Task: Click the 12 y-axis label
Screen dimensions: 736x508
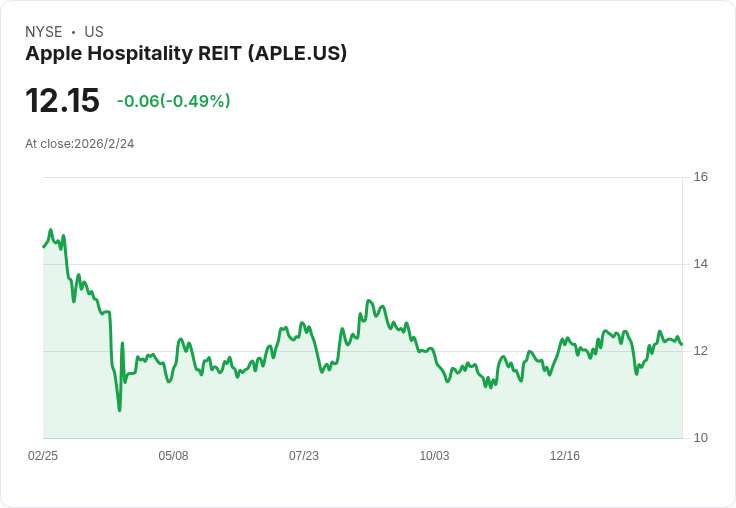Action: coord(701,351)
